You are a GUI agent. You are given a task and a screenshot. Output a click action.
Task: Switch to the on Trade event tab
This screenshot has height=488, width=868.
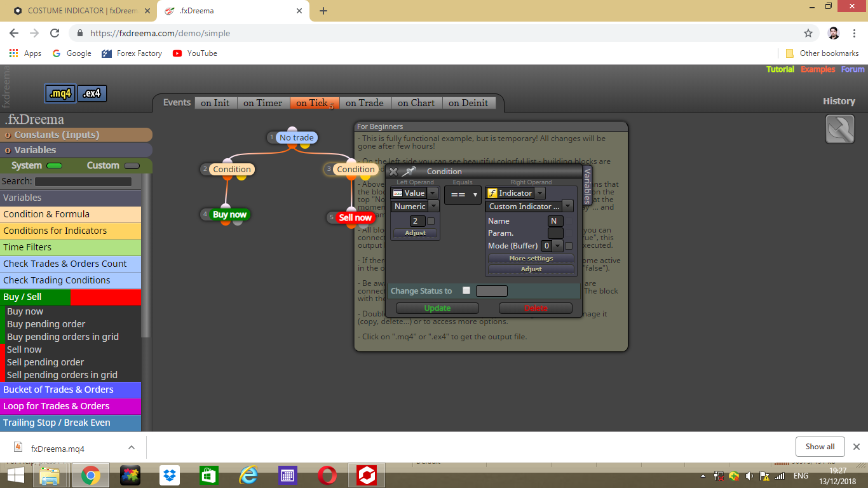tap(365, 103)
